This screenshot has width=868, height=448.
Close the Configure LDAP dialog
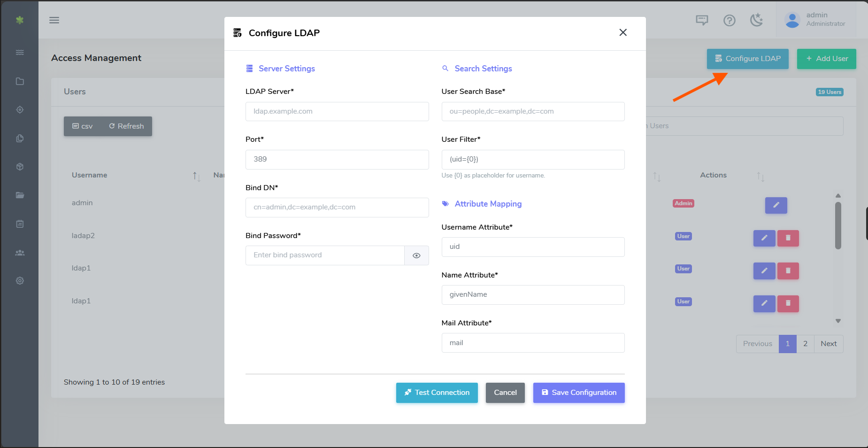point(623,32)
